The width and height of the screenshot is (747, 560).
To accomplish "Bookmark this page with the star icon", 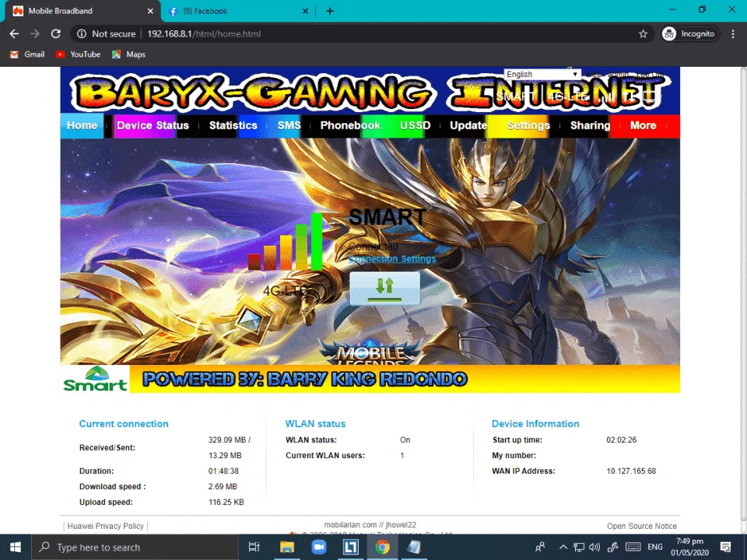I will click(x=644, y=33).
